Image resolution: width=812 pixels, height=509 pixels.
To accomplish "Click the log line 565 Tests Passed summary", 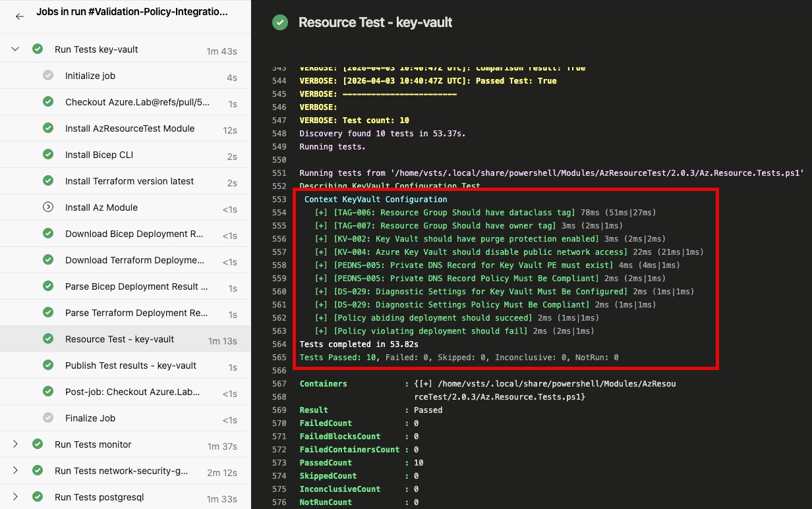I will coord(459,358).
